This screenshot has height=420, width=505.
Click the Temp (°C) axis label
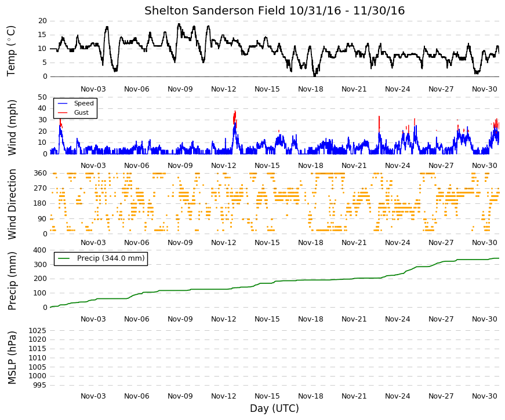tap(11, 51)
